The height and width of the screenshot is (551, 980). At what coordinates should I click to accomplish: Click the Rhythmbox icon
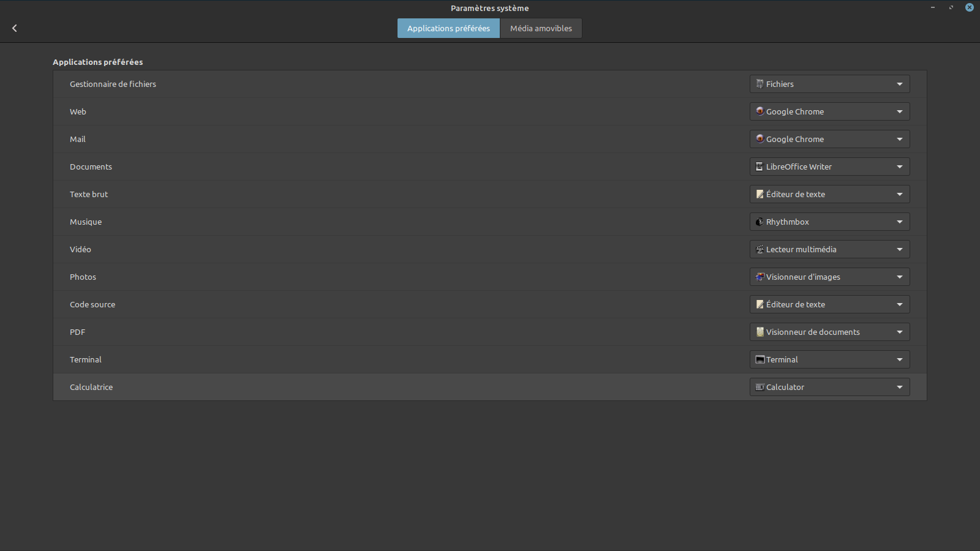pos(759,222)
